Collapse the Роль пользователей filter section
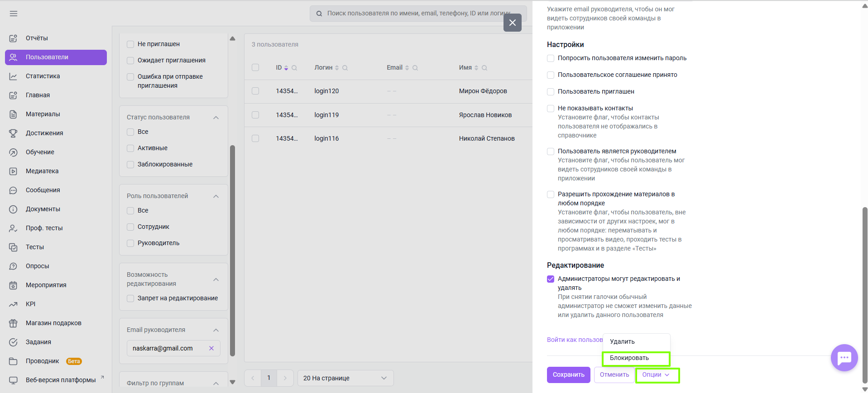Viewport: 868px width, 393px height. (216, 196)
